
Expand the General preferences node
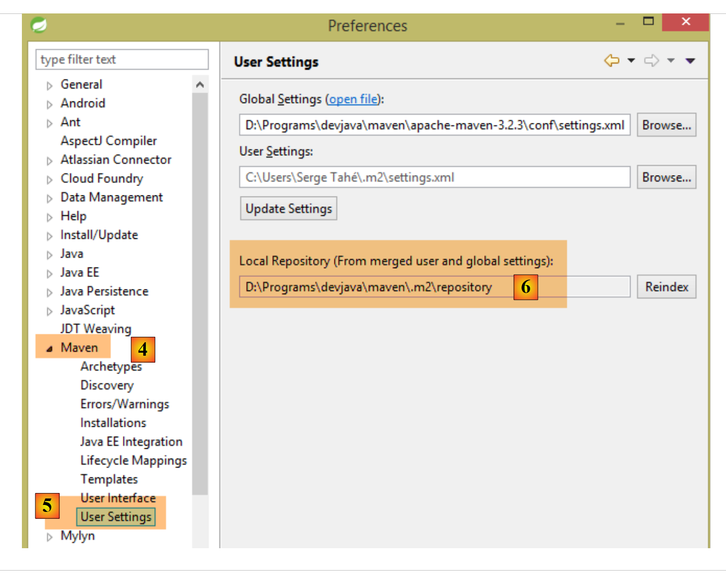point(49,86)
